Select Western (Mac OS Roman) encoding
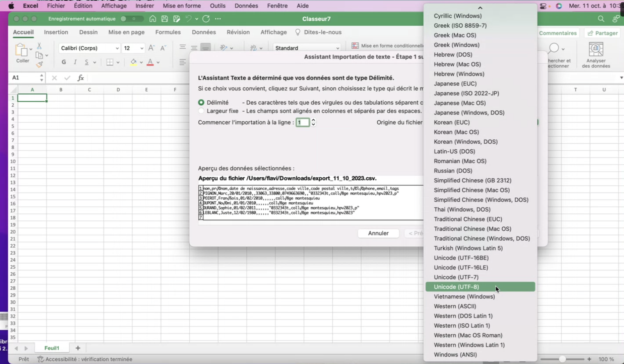The image size is (624, 364). pos(480,335)
